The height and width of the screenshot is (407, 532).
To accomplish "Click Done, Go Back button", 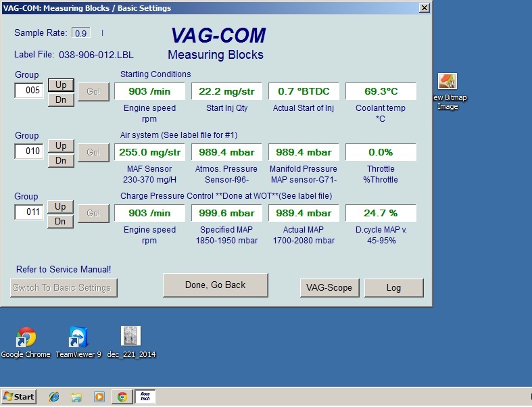I will click(x=216, y=285).
